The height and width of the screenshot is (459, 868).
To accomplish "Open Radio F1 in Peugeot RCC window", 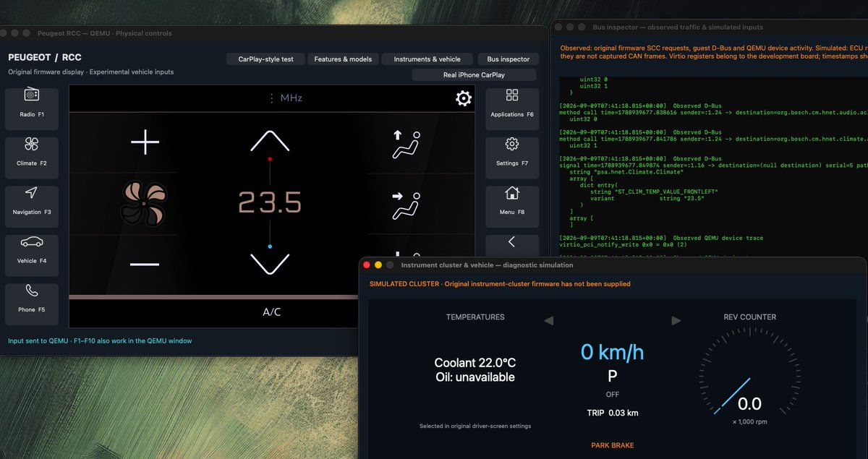I will point(32,109).
